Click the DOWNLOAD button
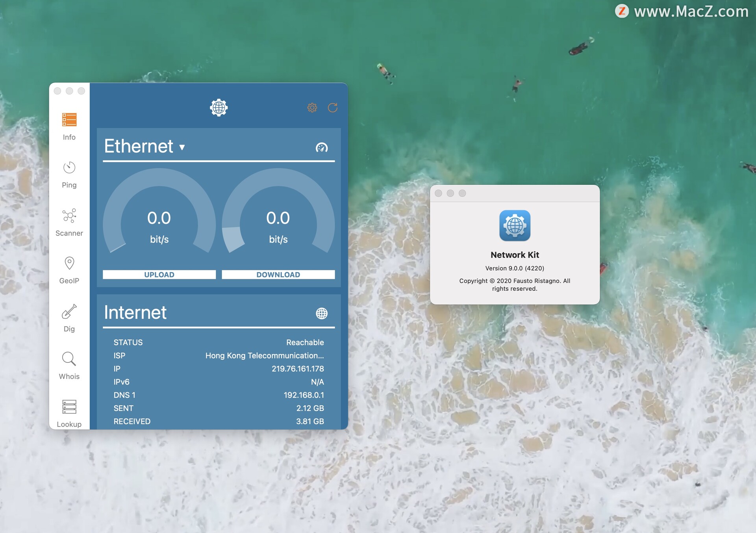Image resolution: width=756 pixels, height=533 pixels. tap(278, 275)
